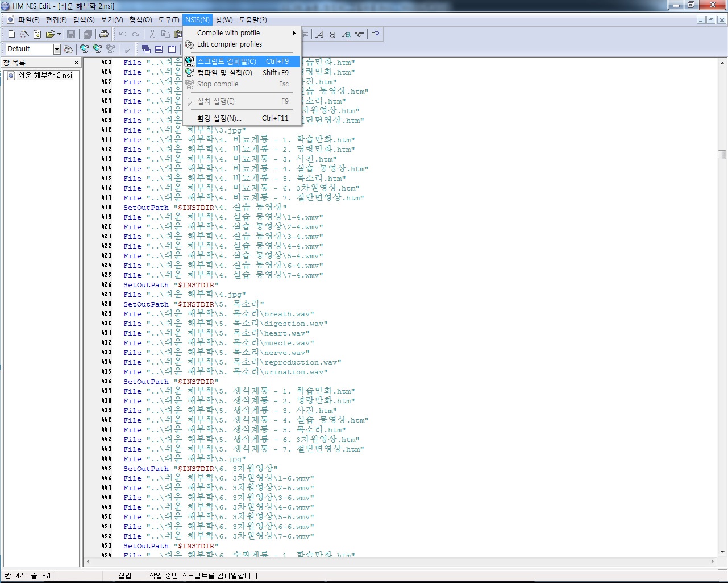
Task: Click the edit profiles icon beside Default
Action: point(68,49)
